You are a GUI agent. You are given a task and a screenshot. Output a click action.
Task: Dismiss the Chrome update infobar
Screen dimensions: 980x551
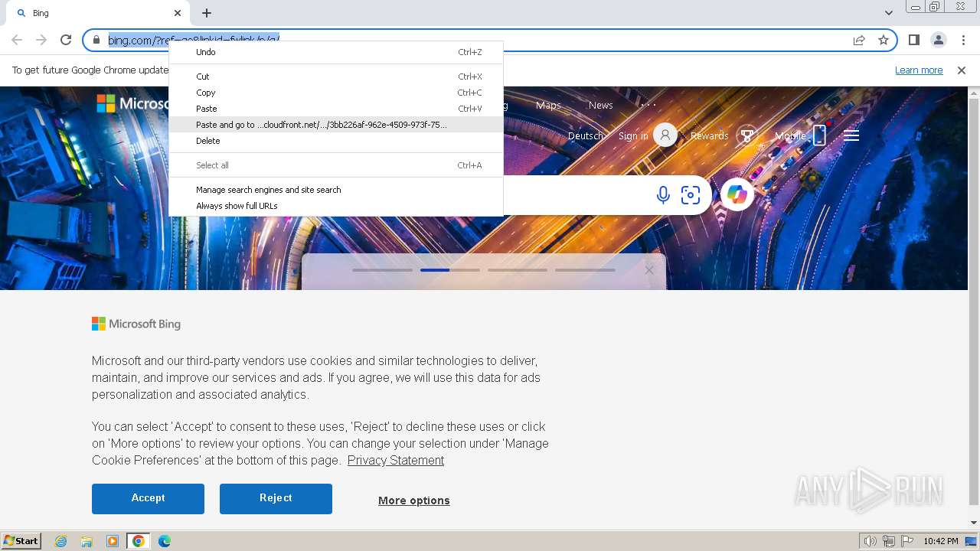962,70
